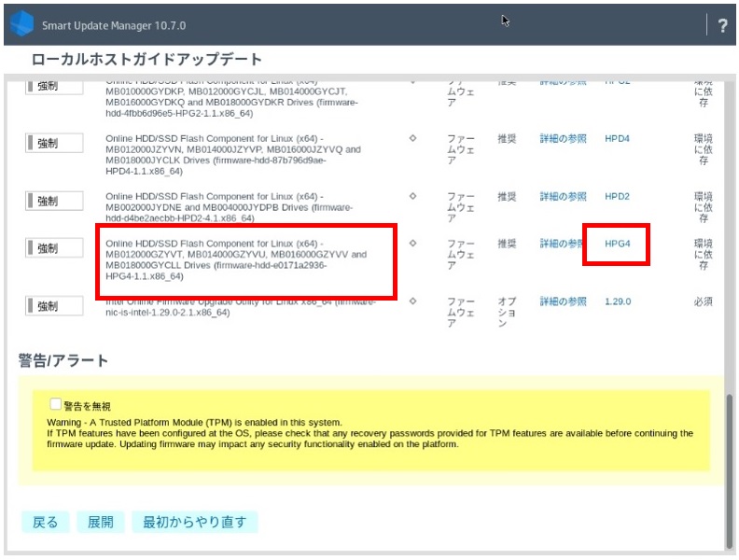Screen dimensions: 739x560
Task: Open help via the question mark icon
Action: [x=722, y=25]
